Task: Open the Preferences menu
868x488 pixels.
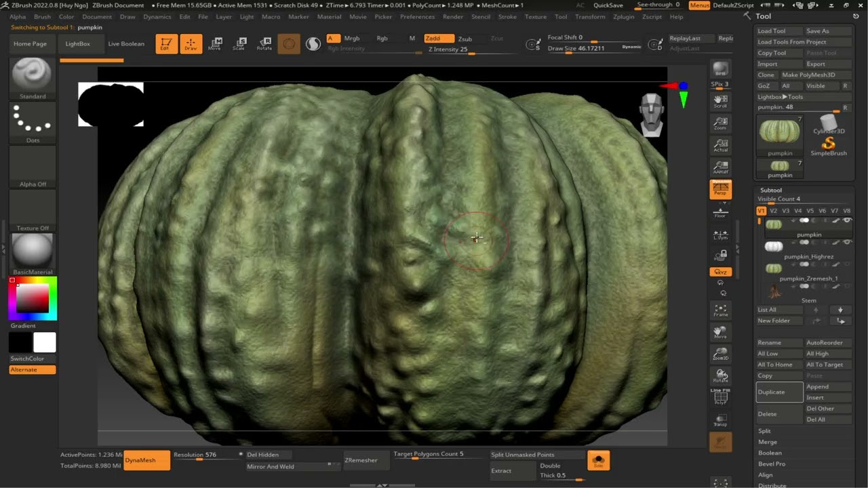Action: 417,17
